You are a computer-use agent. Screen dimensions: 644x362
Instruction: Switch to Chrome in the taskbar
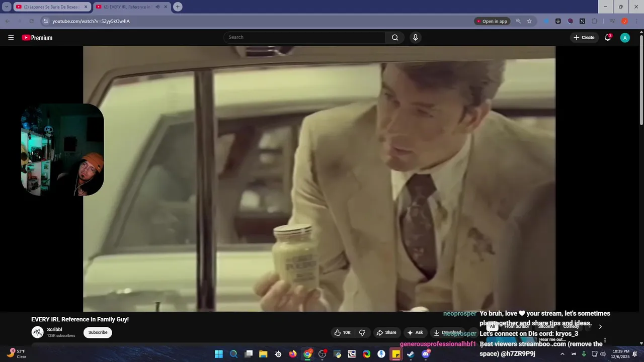(307, 354)
